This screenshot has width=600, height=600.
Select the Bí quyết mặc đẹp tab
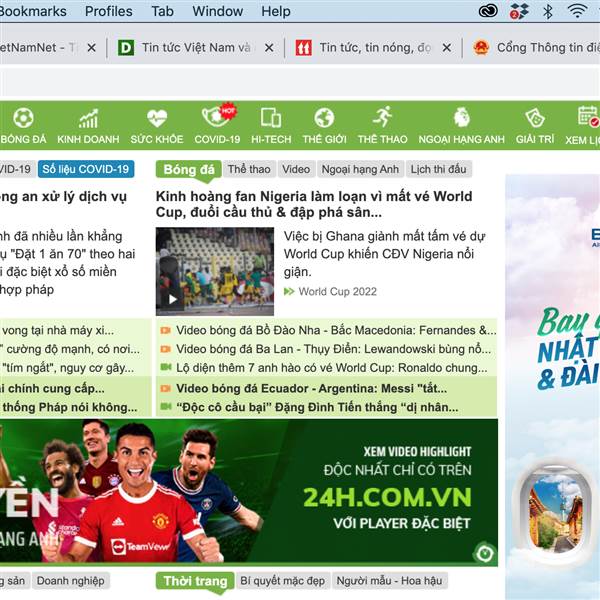(x=282, y=581)
